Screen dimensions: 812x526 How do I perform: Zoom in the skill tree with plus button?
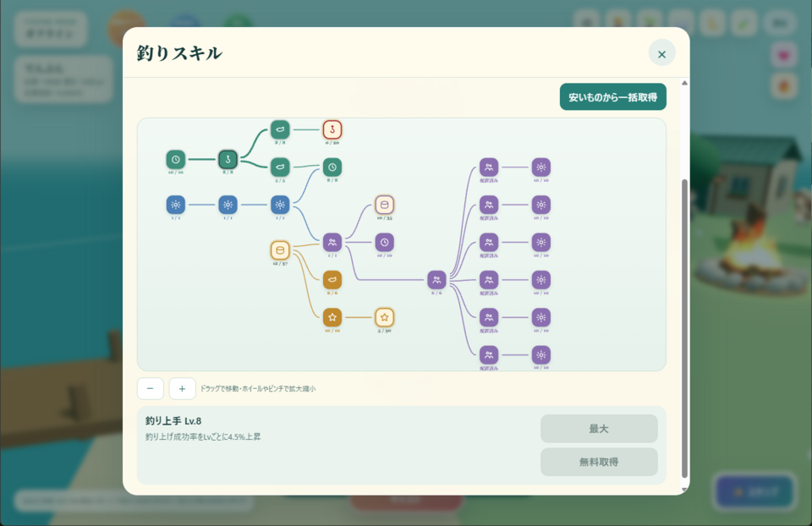[183, 388]
